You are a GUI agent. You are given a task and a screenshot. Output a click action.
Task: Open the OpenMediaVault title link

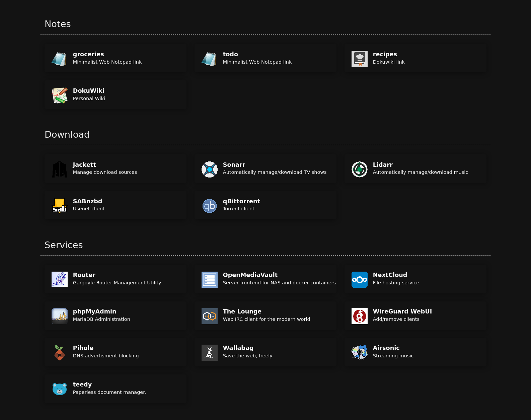tap(250, 275)
